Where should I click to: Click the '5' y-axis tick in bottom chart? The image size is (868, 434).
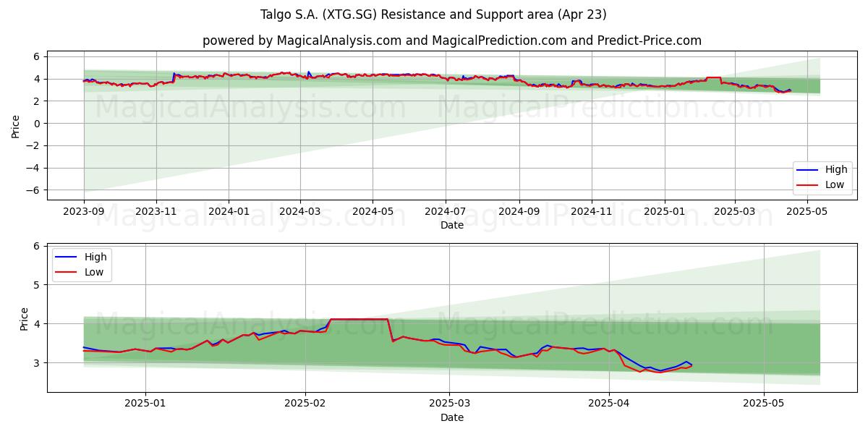click(x=35, y=285)
